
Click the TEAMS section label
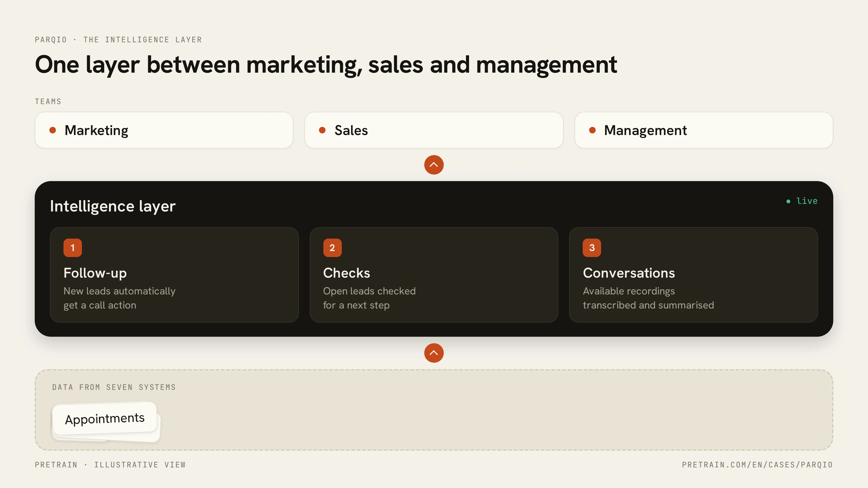pos(48,101)
